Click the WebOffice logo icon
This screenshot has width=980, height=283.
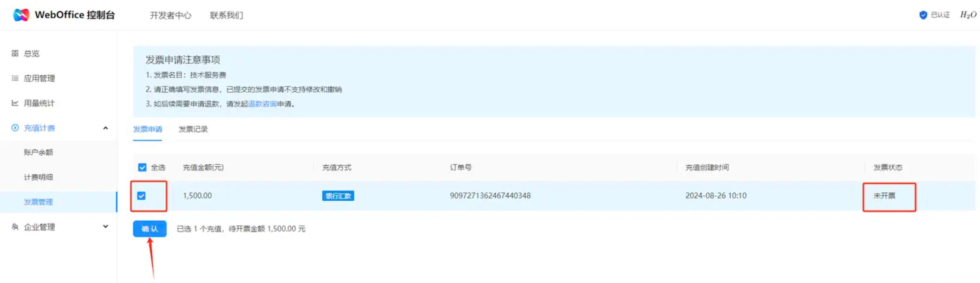(21, 15)
